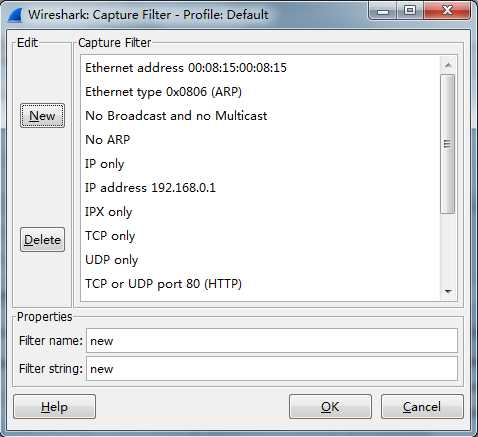The image size is (478, 437).
Task: Create a new capture filter with New button
Action: pyautogui.click(x=42, y=116)
